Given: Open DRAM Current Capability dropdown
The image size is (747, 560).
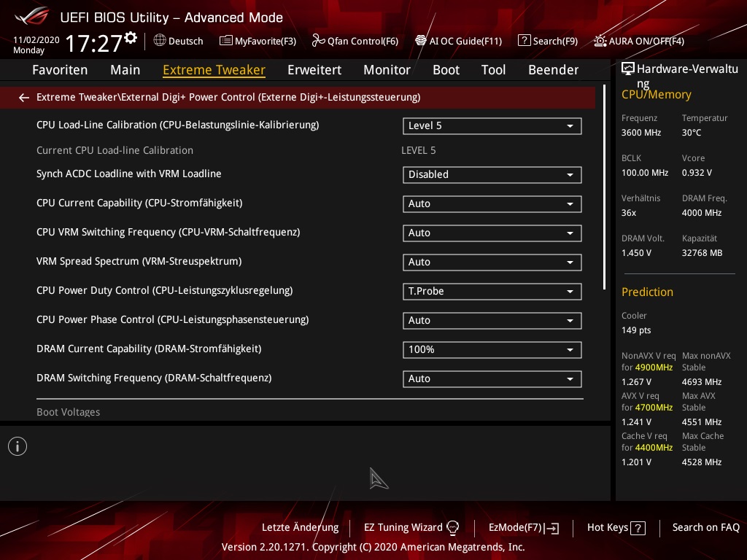Looking at the screenshot, I should click(x=492, y=350).
